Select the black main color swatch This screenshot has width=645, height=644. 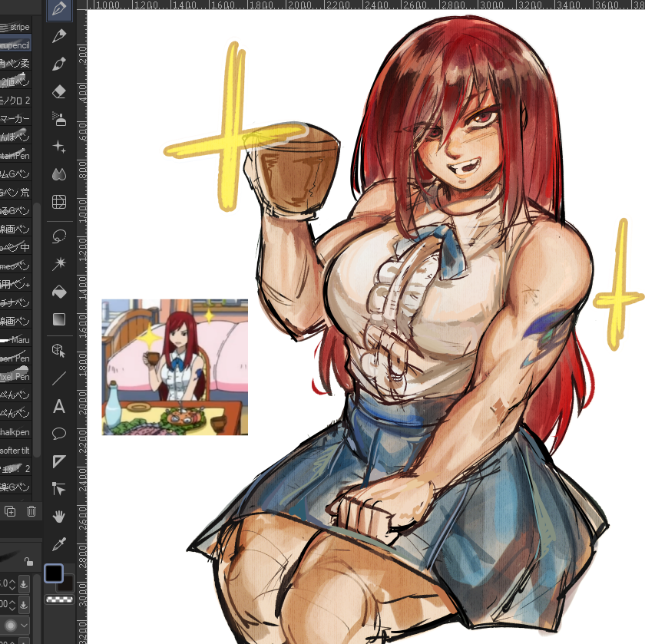click(54, 573)
